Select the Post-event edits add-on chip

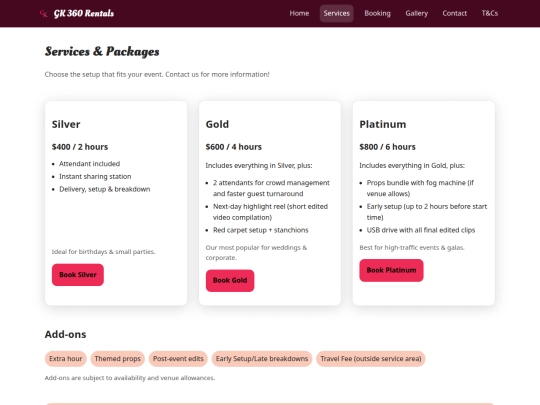(x=178, y=359)
